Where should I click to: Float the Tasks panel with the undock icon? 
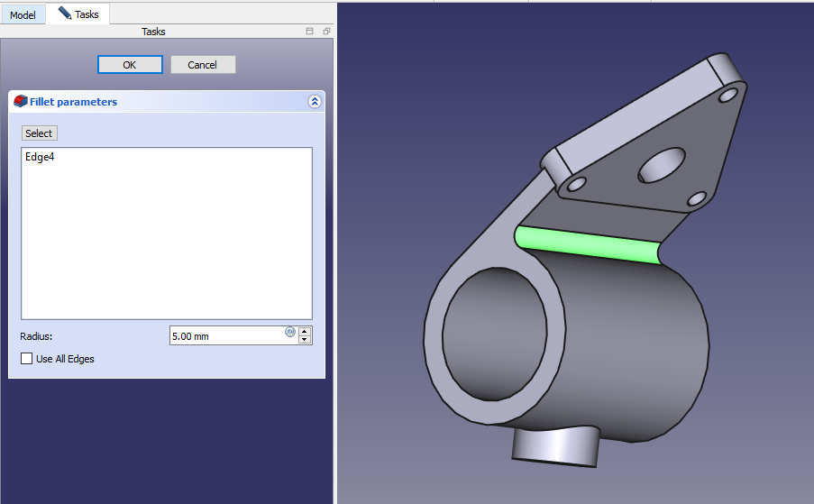326,32
